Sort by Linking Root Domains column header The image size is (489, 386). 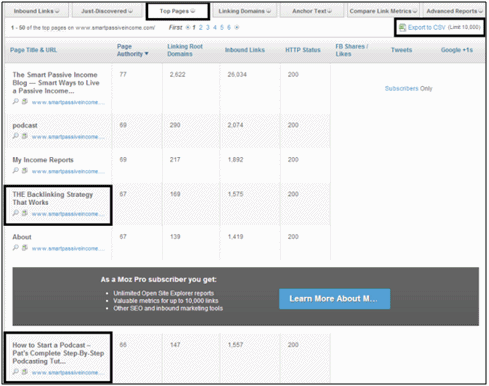pyautogui.click(x=185, y=50)
